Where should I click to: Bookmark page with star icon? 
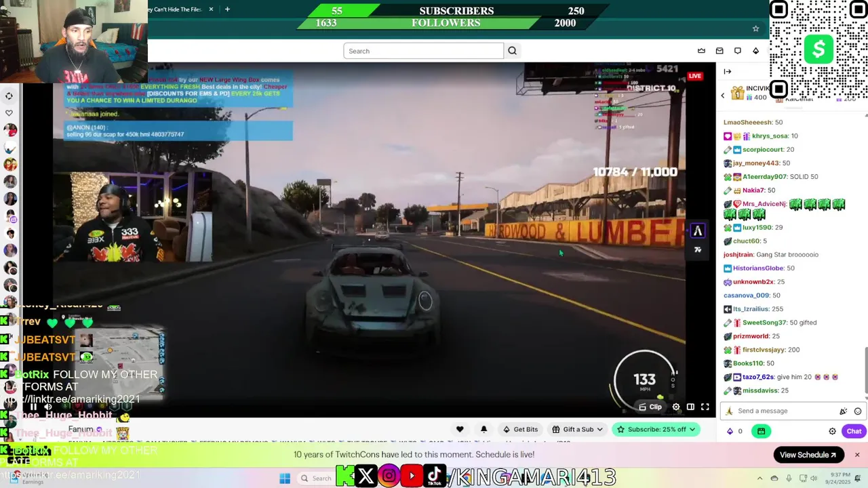coord(755,28)
